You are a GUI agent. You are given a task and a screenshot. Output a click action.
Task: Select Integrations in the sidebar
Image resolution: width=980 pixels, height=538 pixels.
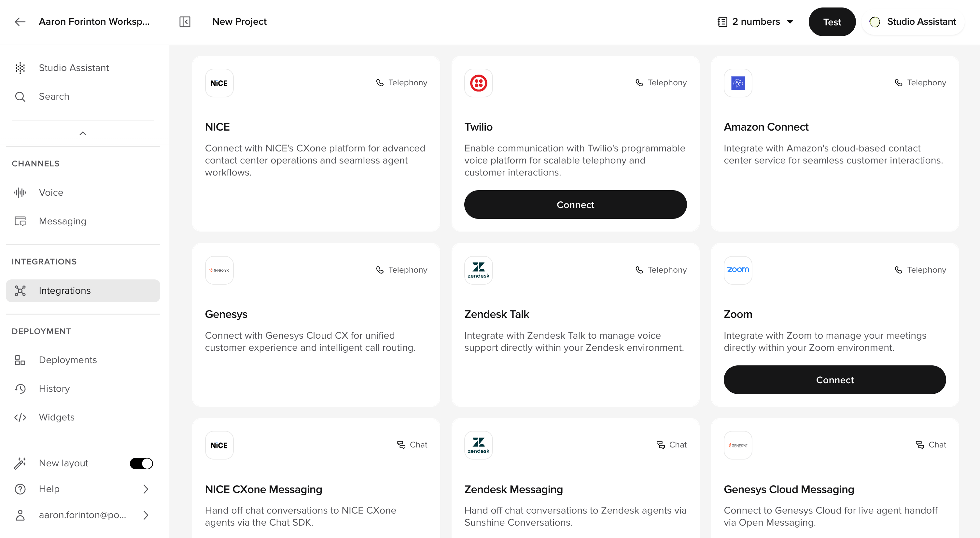[83, 291]
